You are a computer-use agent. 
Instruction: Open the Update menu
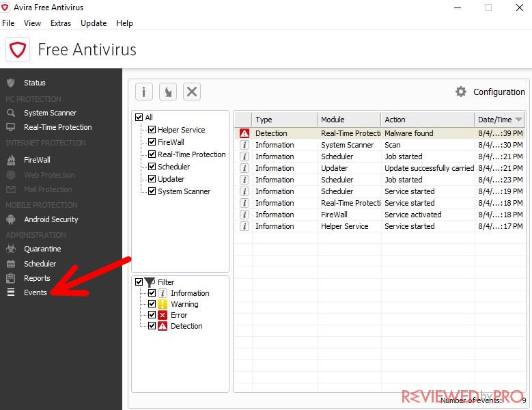coord(94,23)
